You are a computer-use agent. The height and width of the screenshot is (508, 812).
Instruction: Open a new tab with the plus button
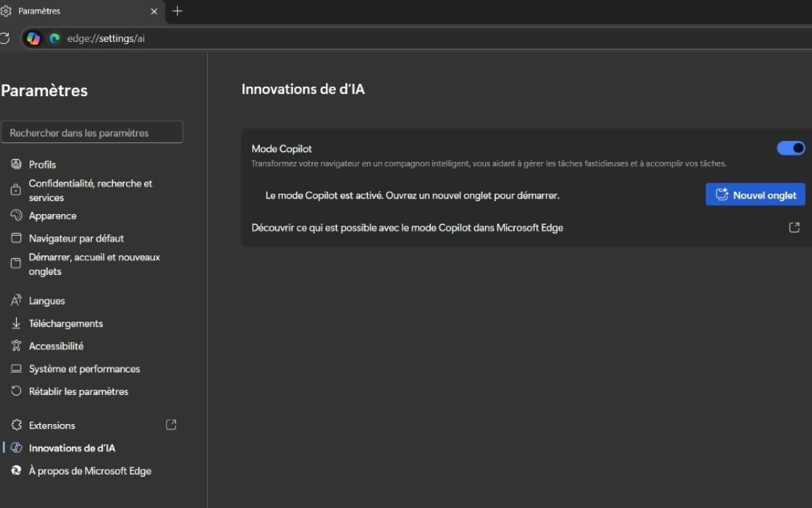[177, 12]
